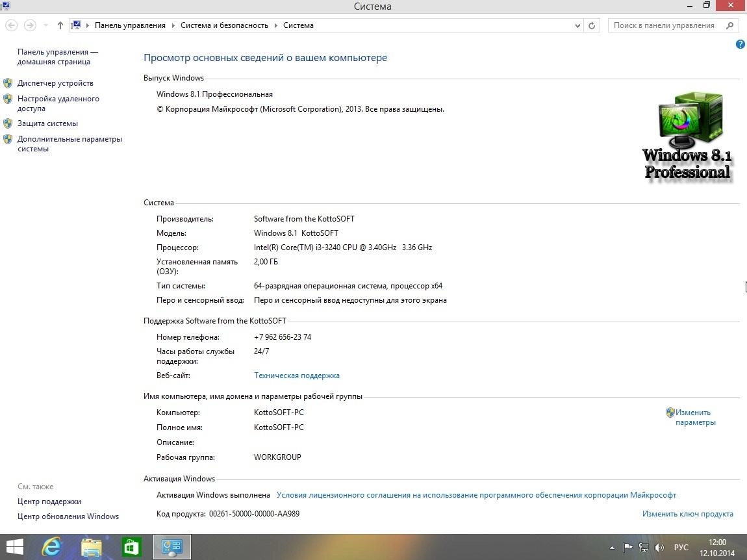Open Панель управления breadcrumb
This screenshot has height=560, width=747.
coord(130,25)
